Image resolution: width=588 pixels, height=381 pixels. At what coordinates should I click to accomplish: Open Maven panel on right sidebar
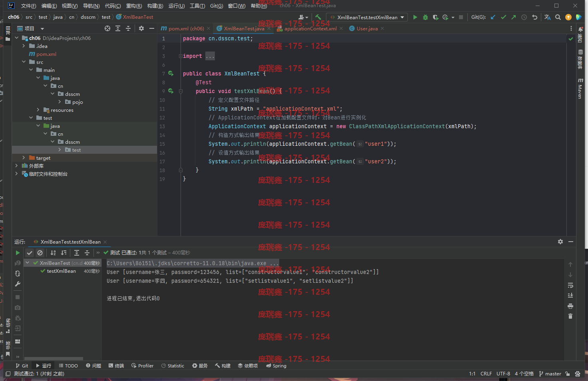tap(580, 89)
